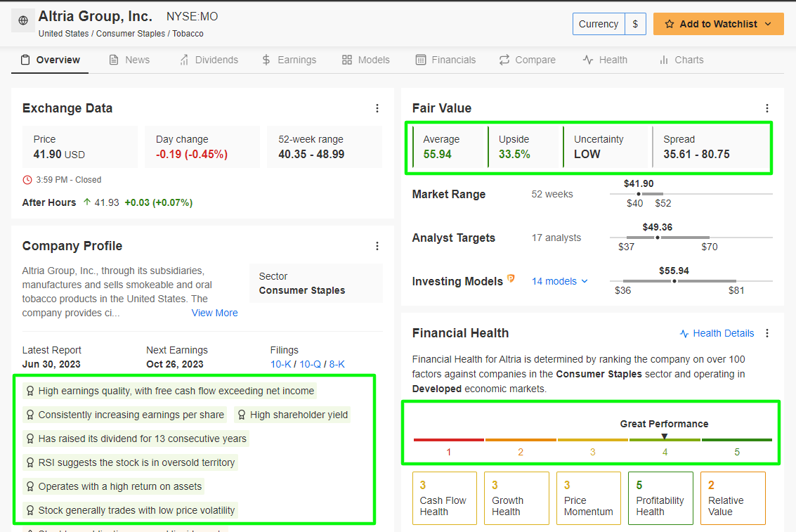Expand the 14 models dropdown
This screenshot has width=796, height=532.
[x=560, y=281]
